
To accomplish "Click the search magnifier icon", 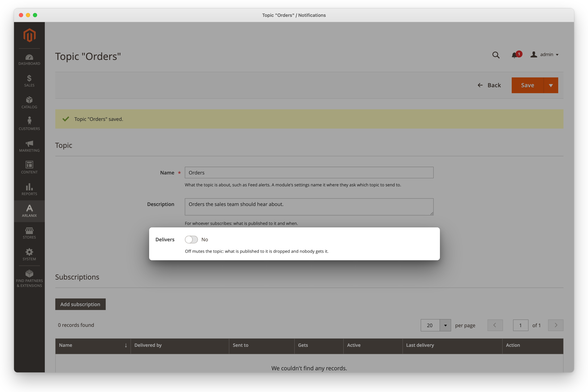I will point(496,55).
